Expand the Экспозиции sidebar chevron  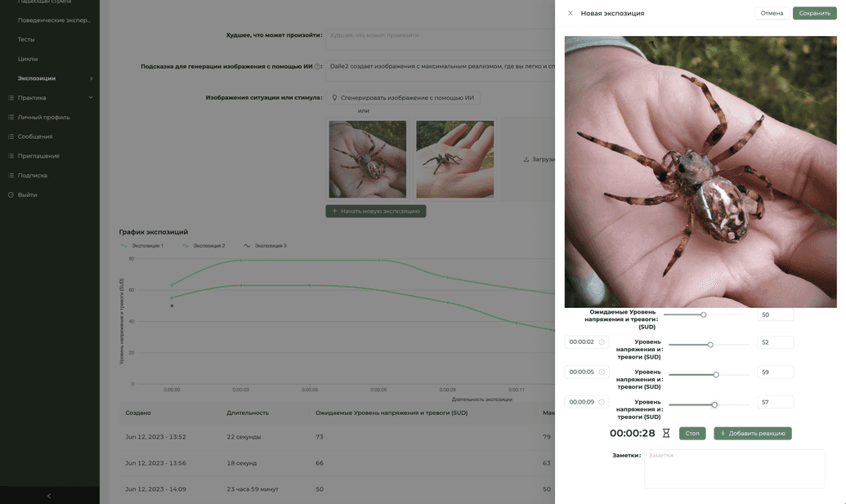coord(92,78)
